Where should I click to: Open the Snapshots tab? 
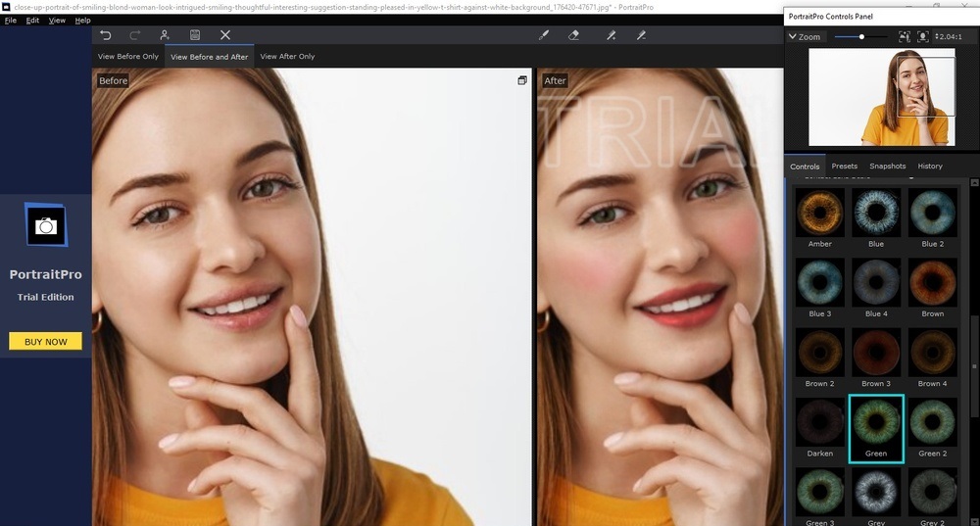(888, 167)
